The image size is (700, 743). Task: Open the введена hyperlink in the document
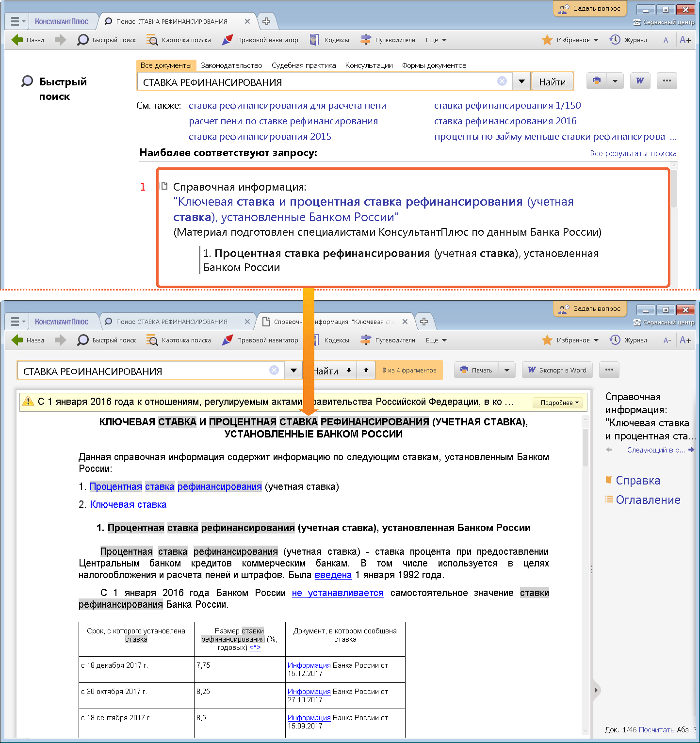click(x=333, y=575)
